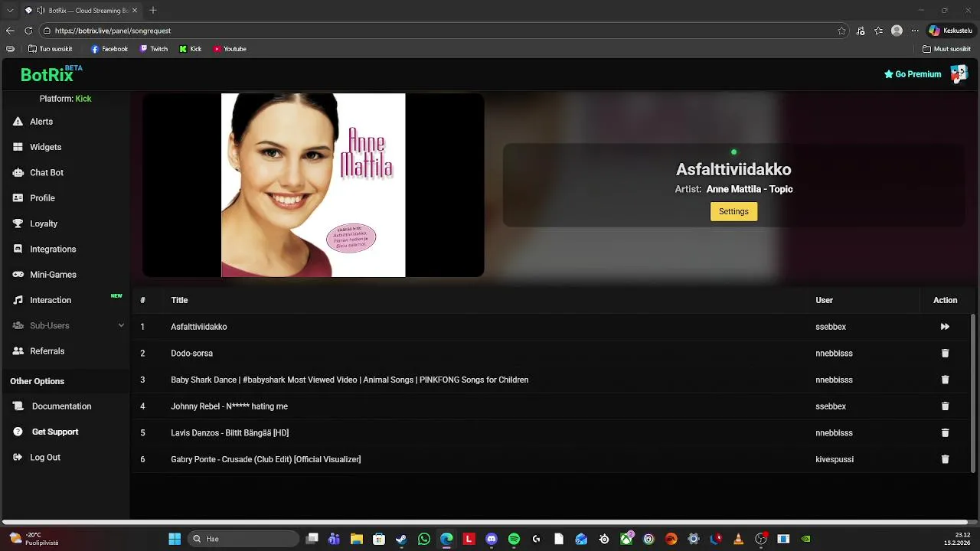Click the Title column header

point(179,300)
